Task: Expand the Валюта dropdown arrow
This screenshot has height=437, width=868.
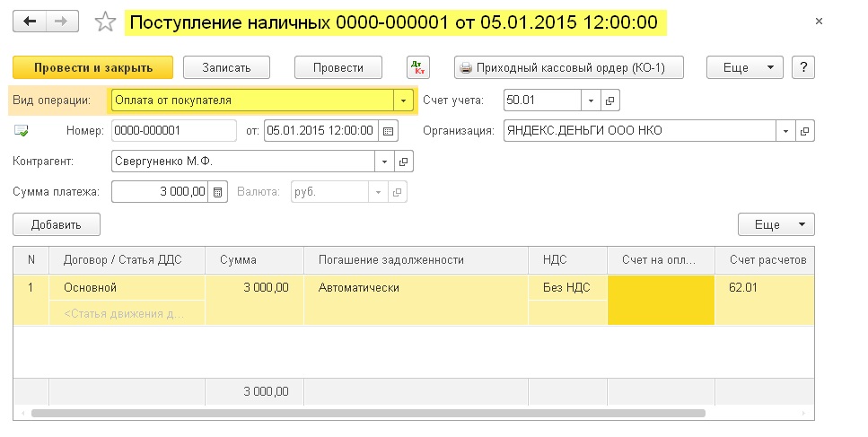Action: click(x=378, y=192)
